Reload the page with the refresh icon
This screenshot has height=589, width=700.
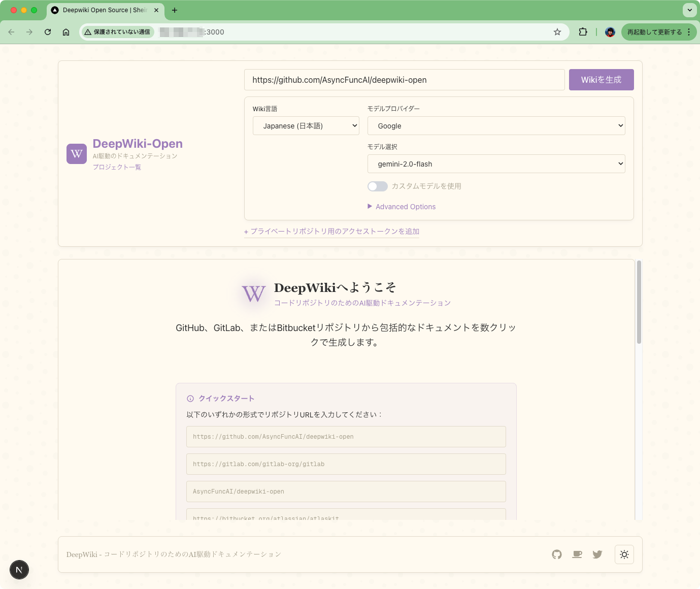[48, 32]
